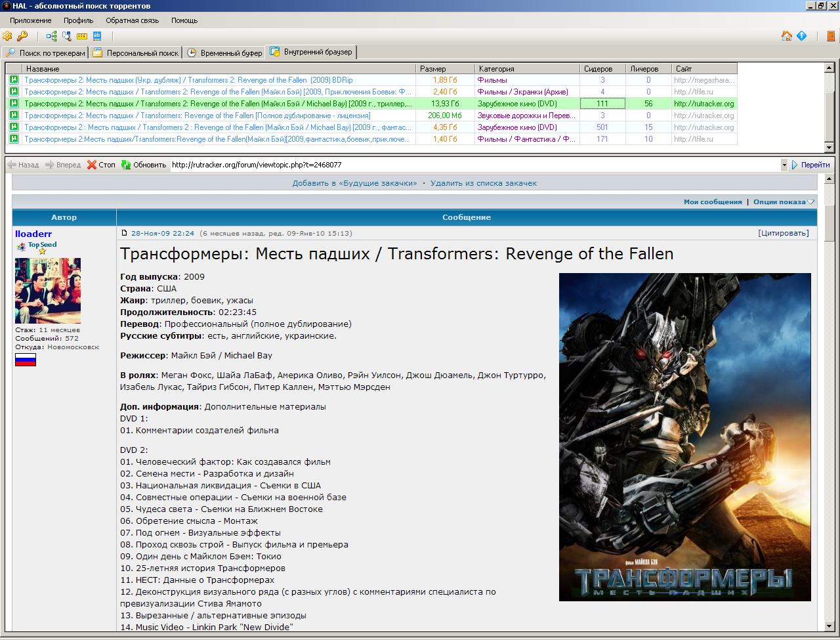Screen dimensions: 840x640
Task: Click the 'Звуковые дорожки и Перев...' category cell
Action: 526,116
